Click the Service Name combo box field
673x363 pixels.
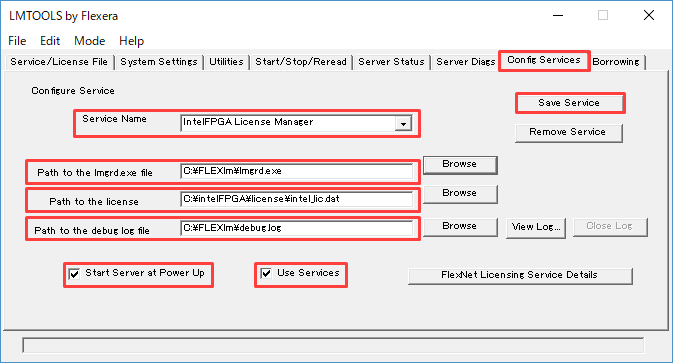pos(296,123)
